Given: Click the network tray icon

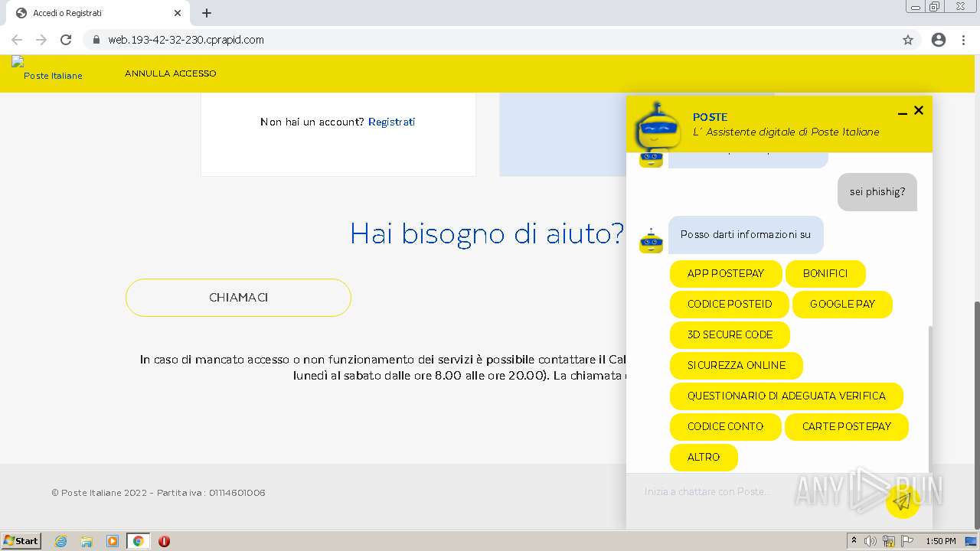Looking at the screenshot, I should [889, 541].
